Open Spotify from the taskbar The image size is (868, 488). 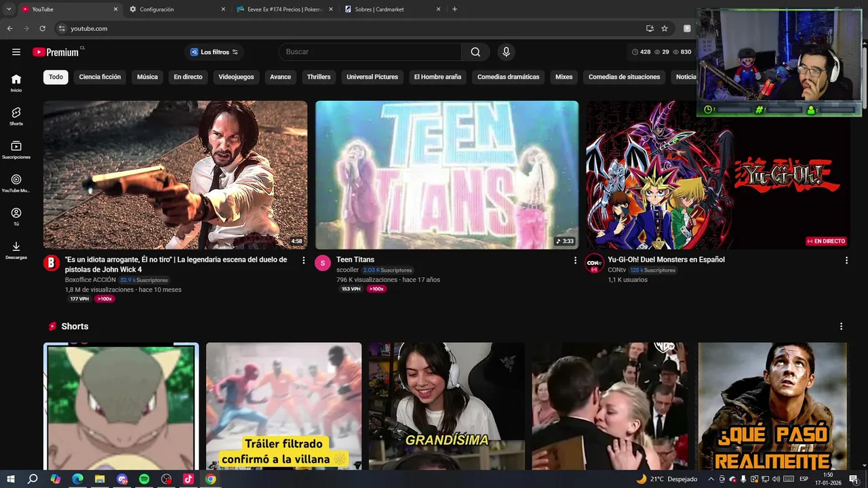click(x=144, y=479)
